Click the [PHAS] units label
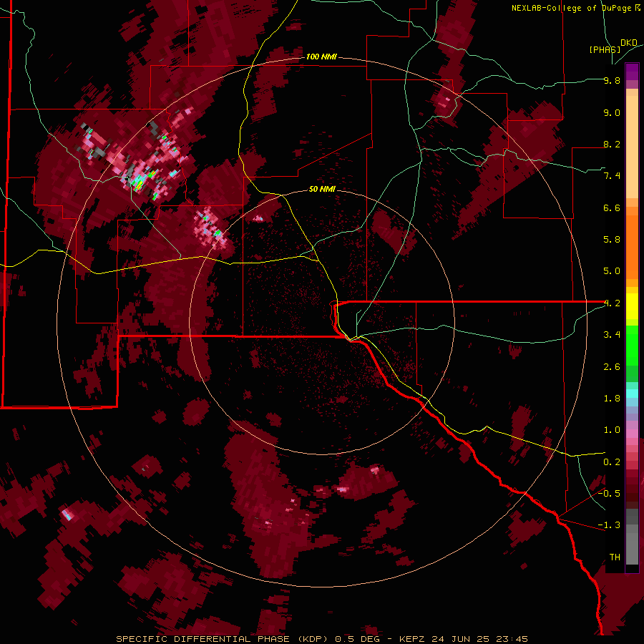The image size is (644, 644). click(605, 49)
